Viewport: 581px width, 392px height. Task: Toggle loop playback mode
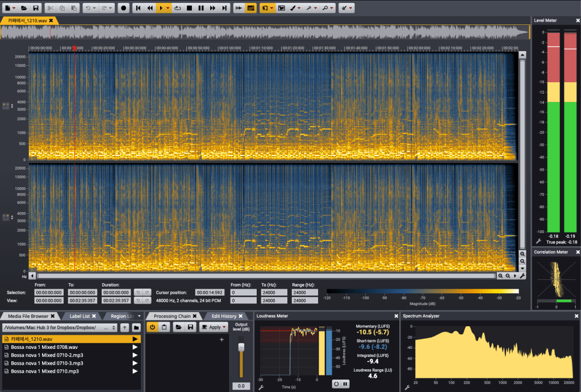pyautogui.click(x=178, y=8)
